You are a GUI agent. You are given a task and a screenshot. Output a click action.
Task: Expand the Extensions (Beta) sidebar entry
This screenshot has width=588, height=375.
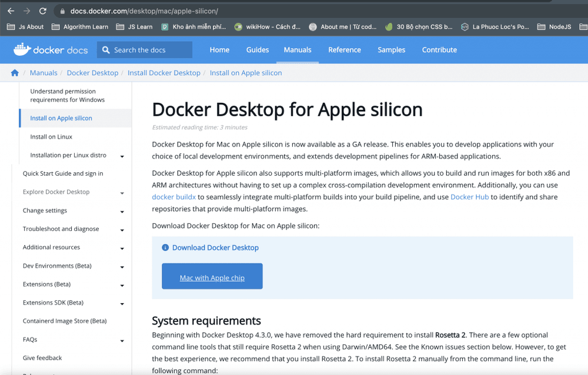pos(122,284)
